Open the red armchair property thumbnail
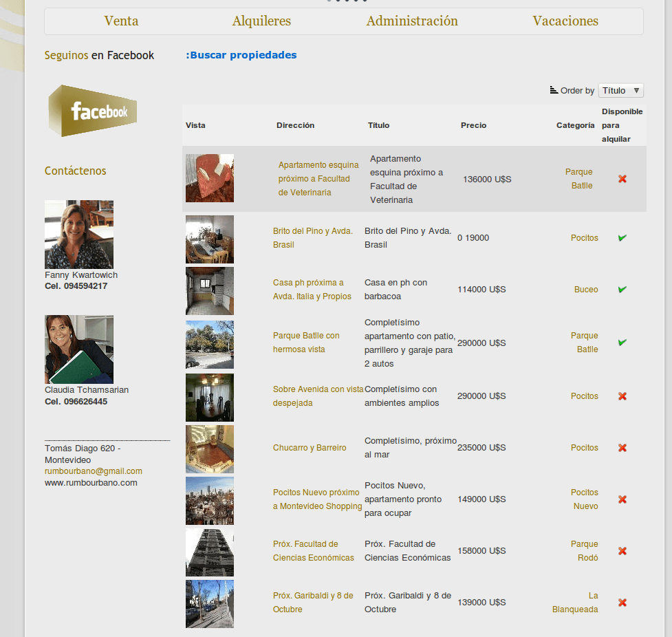The image size is (672, 637). pyautogui.click(x=210, y=178)
